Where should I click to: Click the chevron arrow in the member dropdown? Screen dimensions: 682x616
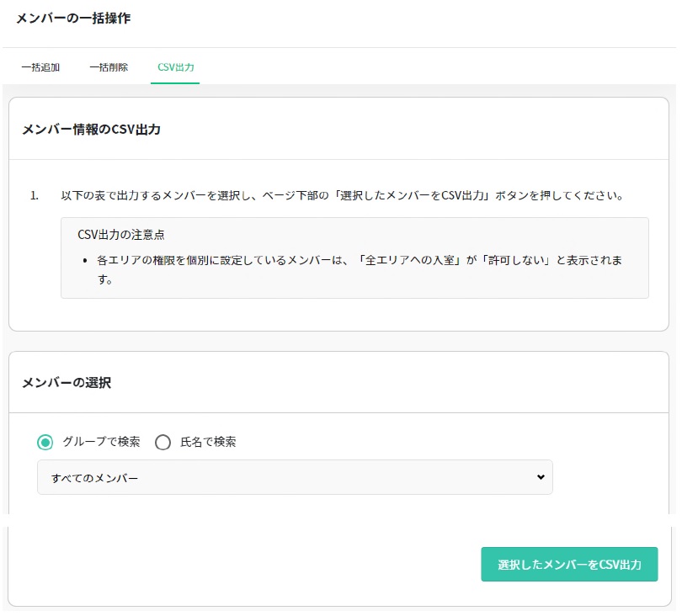coord(541,477)
